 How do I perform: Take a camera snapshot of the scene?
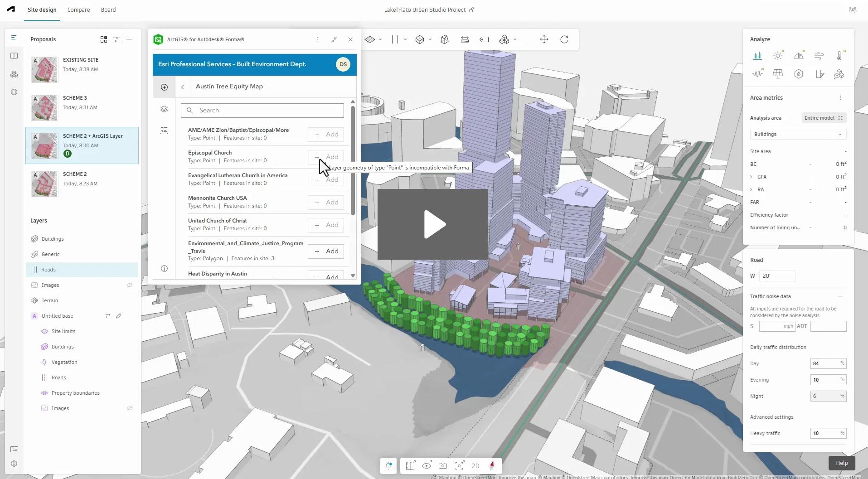tap(443, 465)
